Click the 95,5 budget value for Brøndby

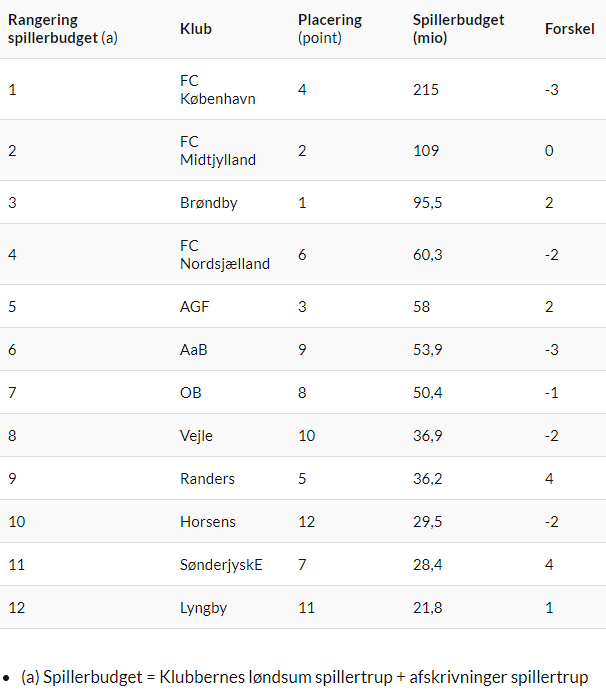click(x=429, y=203)
